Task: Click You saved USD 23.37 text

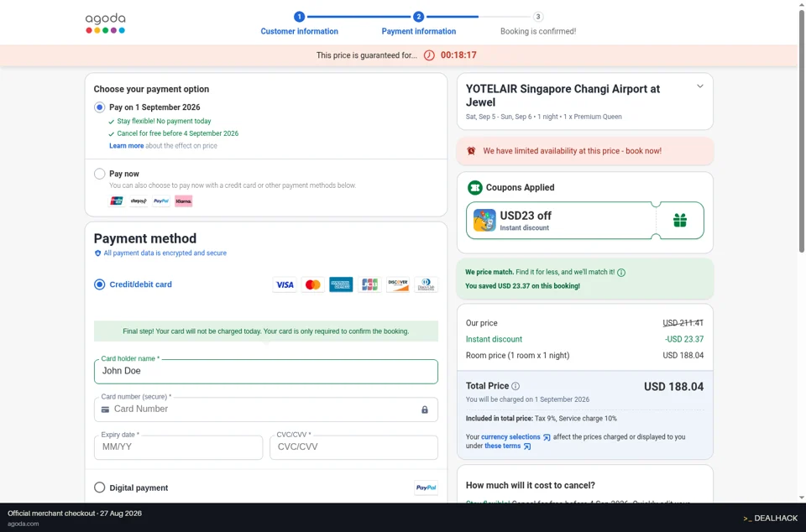Action: pos(522,286)
